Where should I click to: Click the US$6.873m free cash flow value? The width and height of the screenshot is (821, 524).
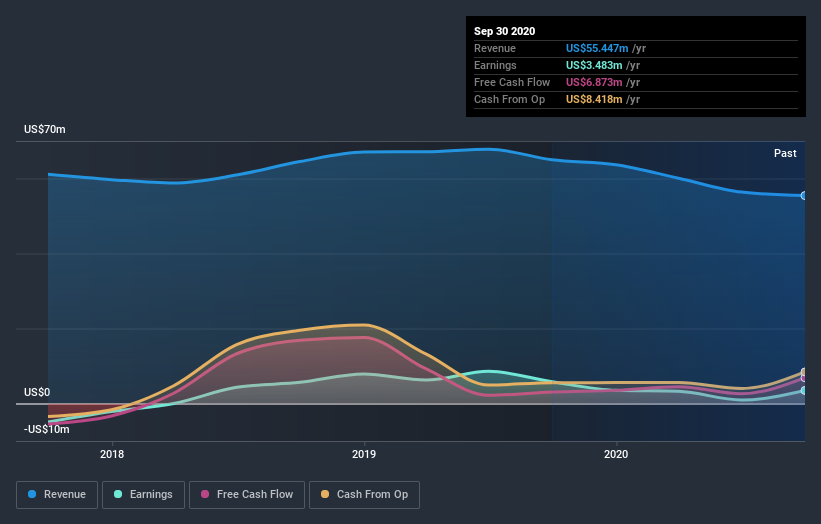pos(594,82)
